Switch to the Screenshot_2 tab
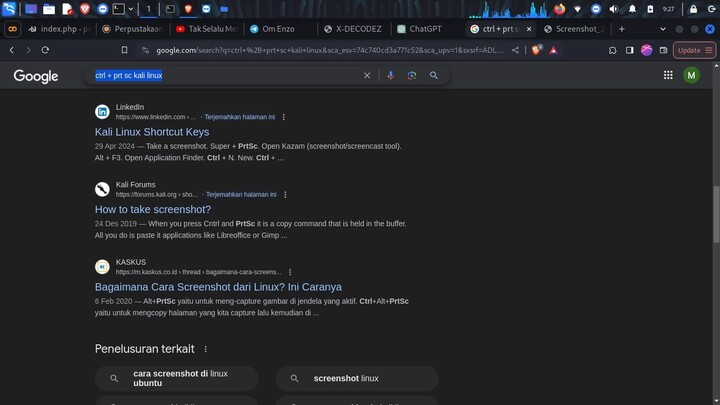The height and width of the screenshot is (405, 720). [x=575, y=29]
